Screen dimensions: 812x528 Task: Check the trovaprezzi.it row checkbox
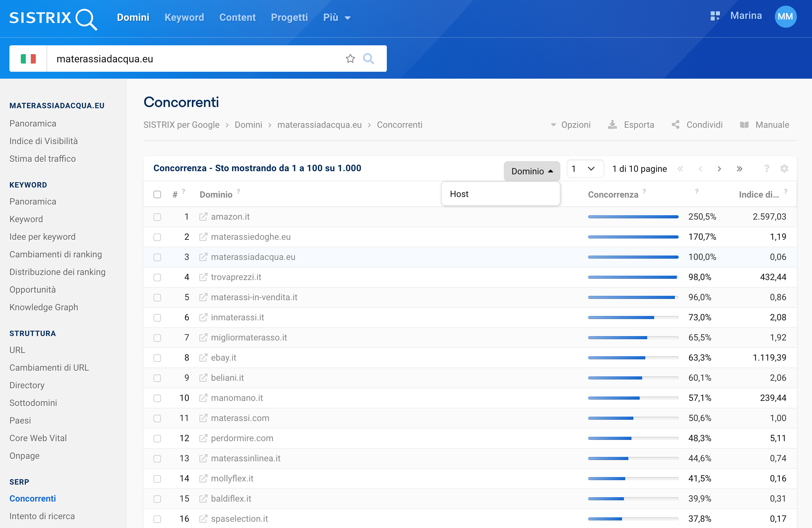click(x=157, y=278)
